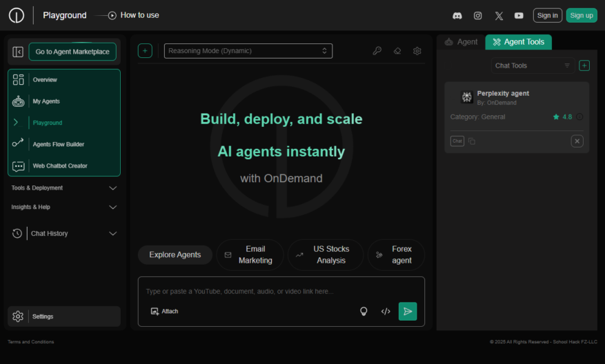Open the Discord link icon

(x=457, y=15)
